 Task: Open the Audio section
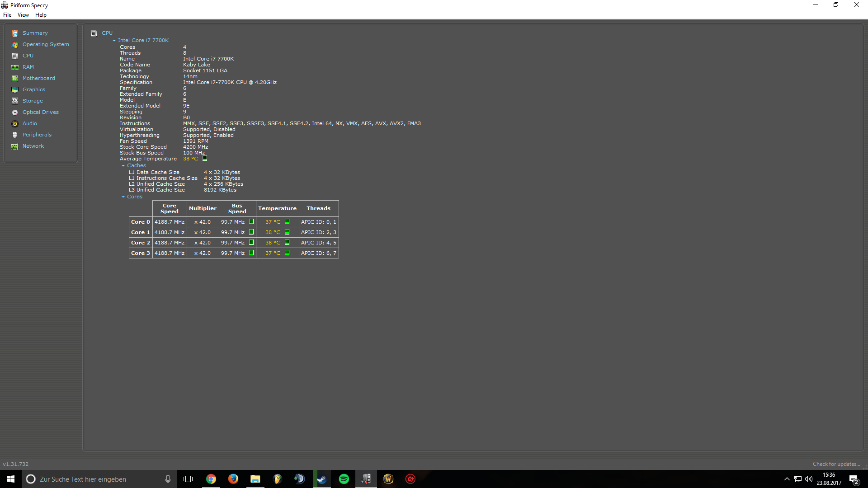click(30, 123)
